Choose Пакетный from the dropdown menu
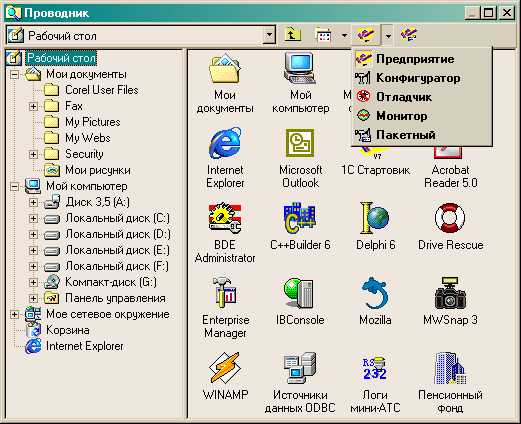Screen dimensions: 521x424 tap(421, 135)
